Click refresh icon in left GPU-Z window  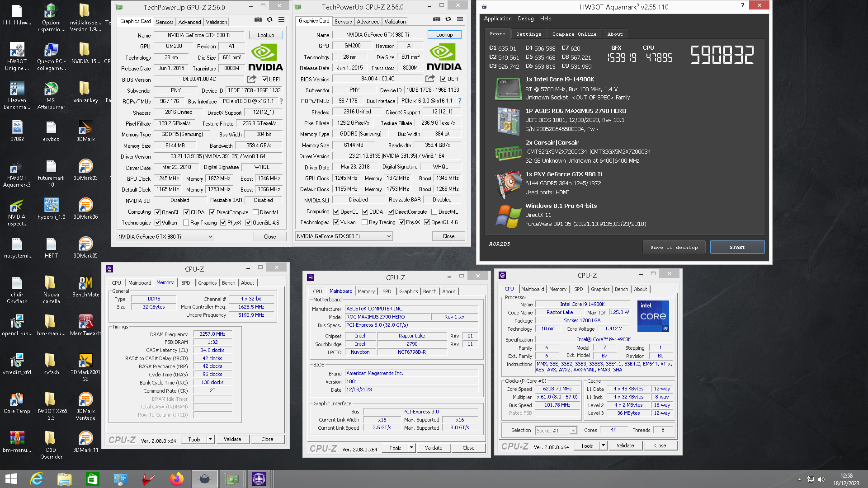(269, 20)
